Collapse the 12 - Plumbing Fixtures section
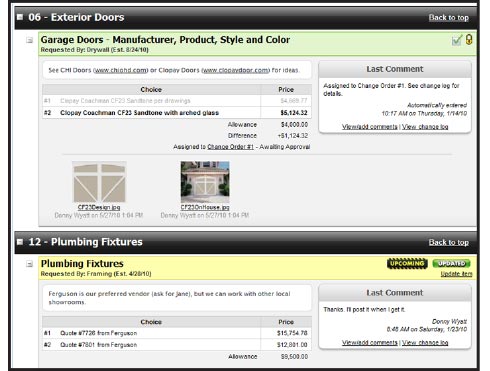 click(20, 241)
